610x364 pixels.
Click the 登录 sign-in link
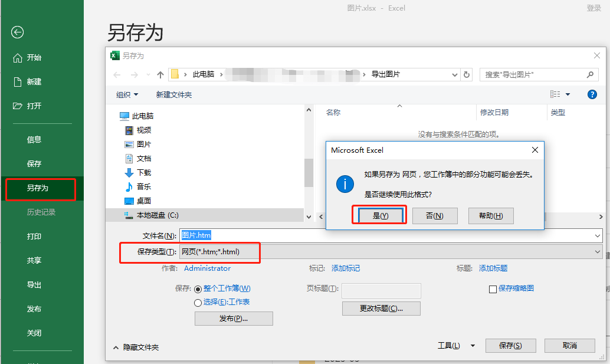pyautogui.click(x=593, y=8)
